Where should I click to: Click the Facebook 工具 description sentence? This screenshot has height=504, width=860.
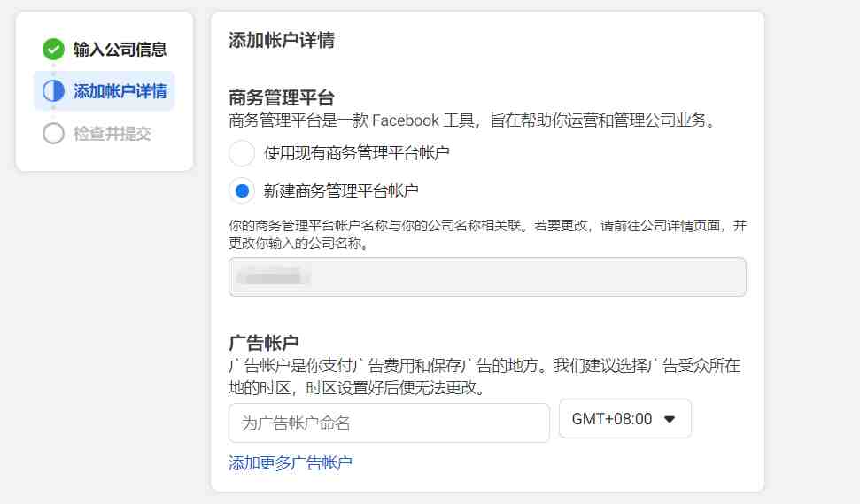473,120
